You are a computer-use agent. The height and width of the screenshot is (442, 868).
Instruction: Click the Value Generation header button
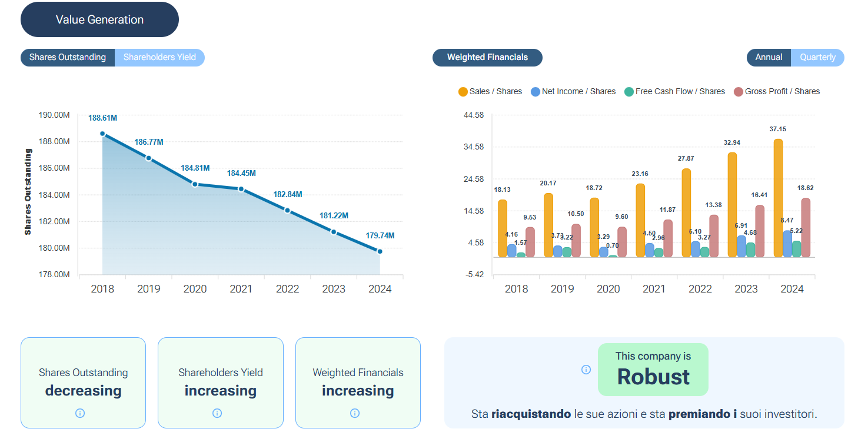tap(99, 20)
